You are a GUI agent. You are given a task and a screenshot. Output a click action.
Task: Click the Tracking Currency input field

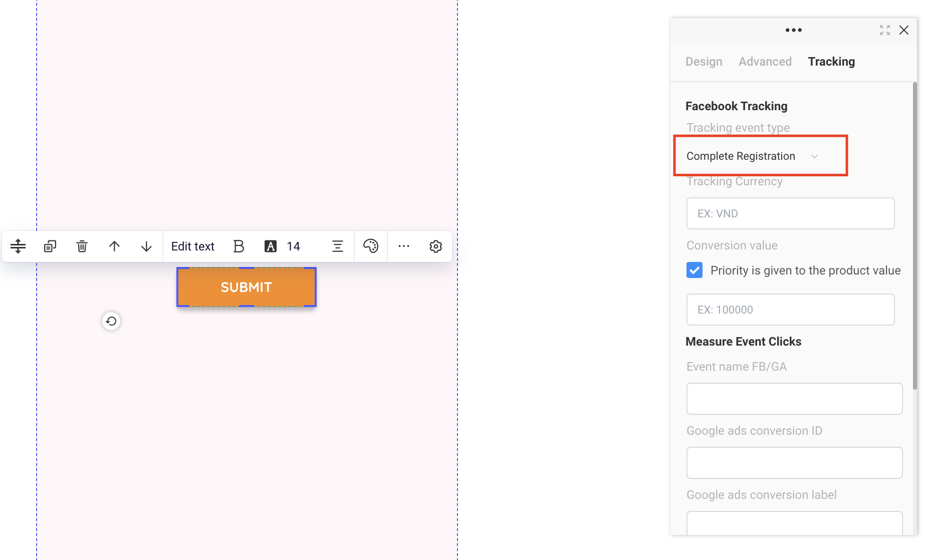[x=790, y=213]
